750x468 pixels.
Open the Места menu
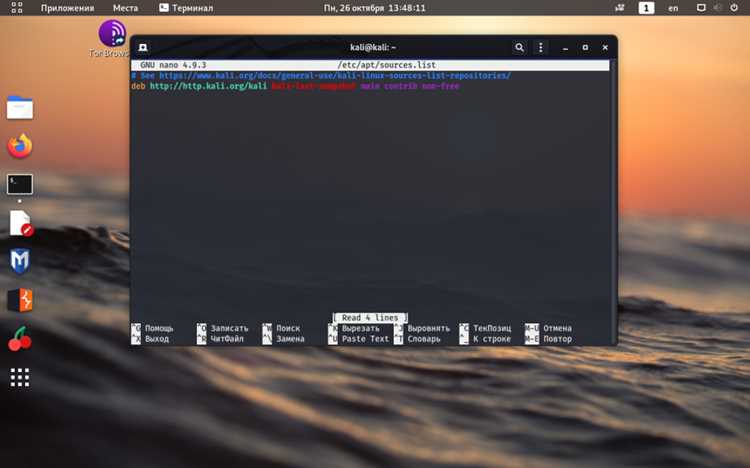[x=125, y=8]
